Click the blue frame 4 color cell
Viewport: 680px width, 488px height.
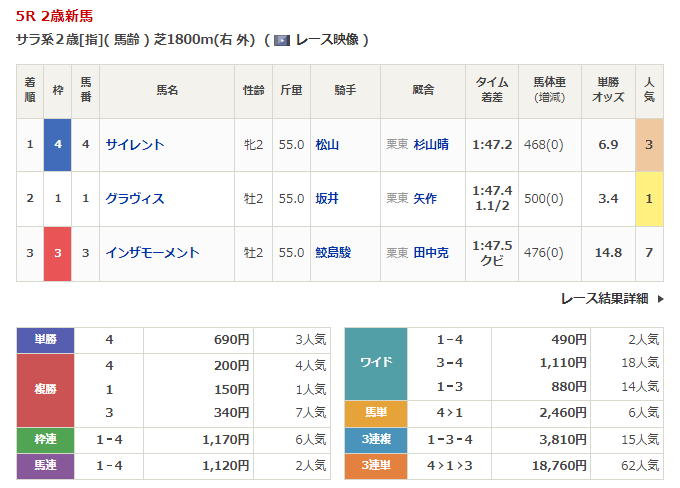tap(58, 145)
